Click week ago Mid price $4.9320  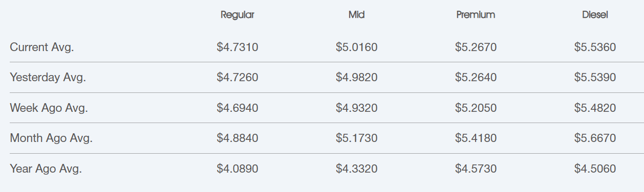click(356, 108)
